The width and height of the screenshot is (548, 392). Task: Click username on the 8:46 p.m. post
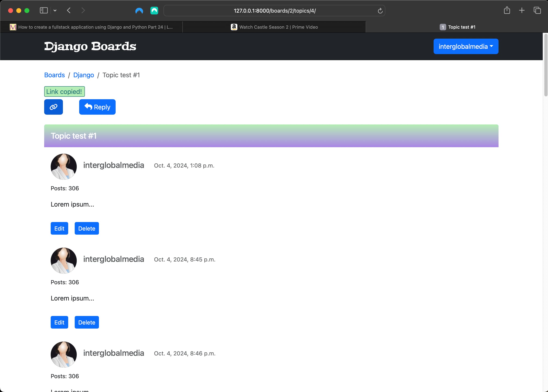tap(114, 353)
